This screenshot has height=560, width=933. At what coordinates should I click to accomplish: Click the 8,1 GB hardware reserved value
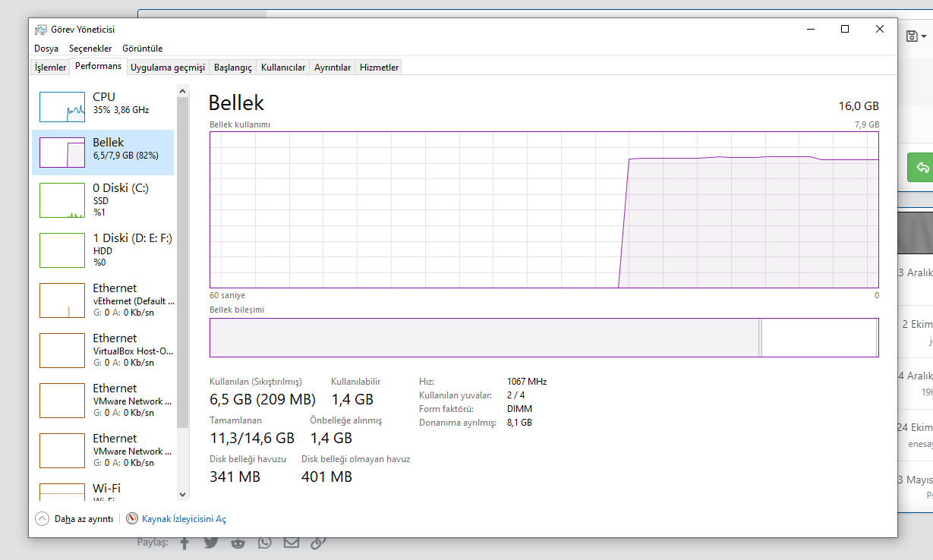tap(519, 423)
